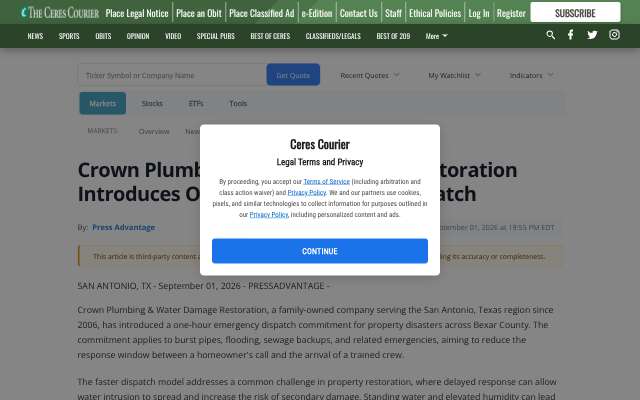Click The Ceres Courier logo
Screen dimensions: 640x400
point(60,13)
